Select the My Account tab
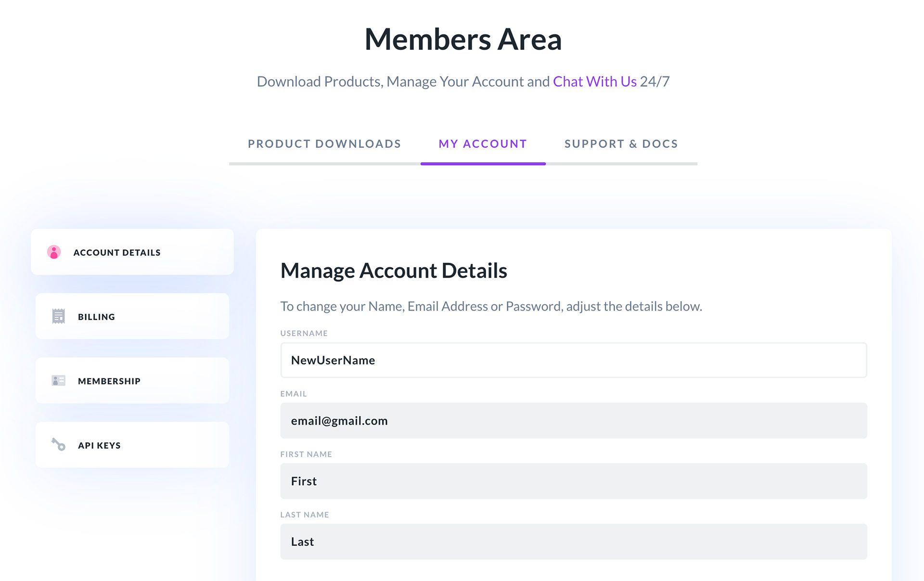Image resolution: width=924 pixels, height=581 pixels. [x=483, y=144]
